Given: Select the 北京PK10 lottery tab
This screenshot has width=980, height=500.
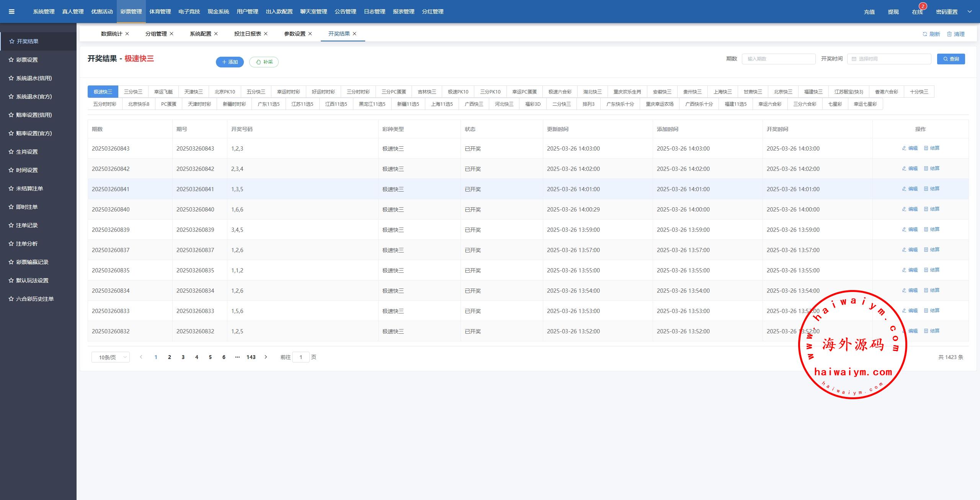Looking at the screenshot, I should 225,92.
